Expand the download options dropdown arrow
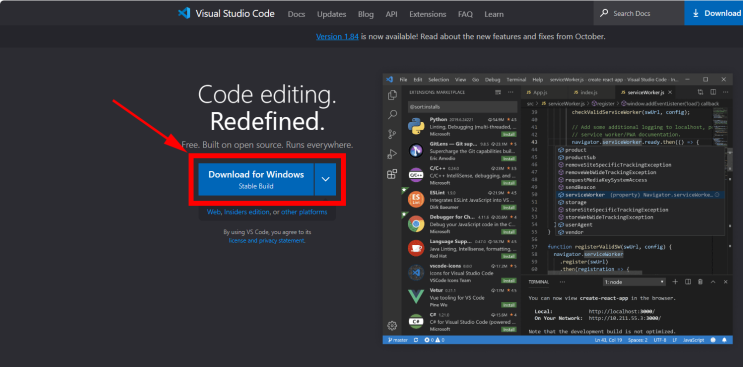Image resolution: width=743 pixels, height=367 pixels. coord(325,179)
